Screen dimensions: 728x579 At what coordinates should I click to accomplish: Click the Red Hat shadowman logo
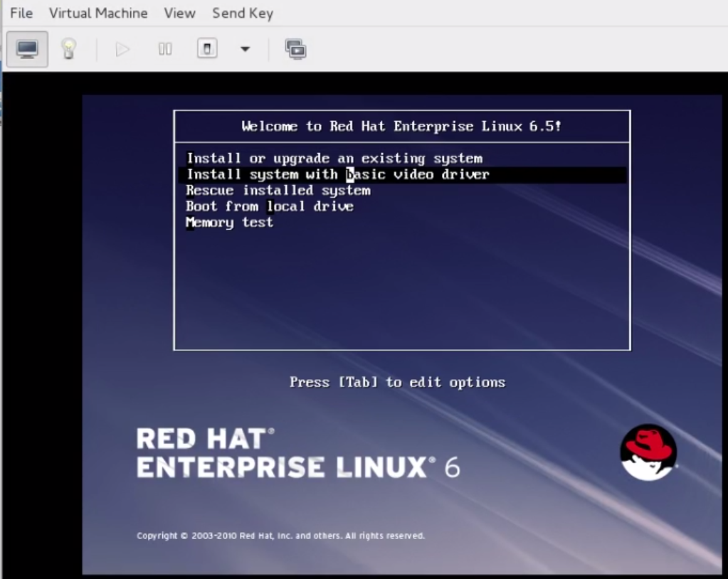648,452
